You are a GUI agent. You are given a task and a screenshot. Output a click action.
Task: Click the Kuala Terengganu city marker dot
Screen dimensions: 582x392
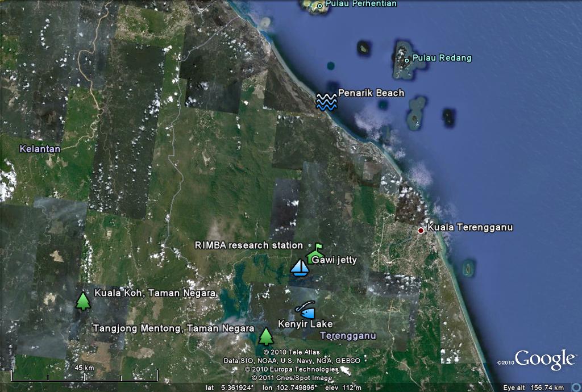(421, 230)
